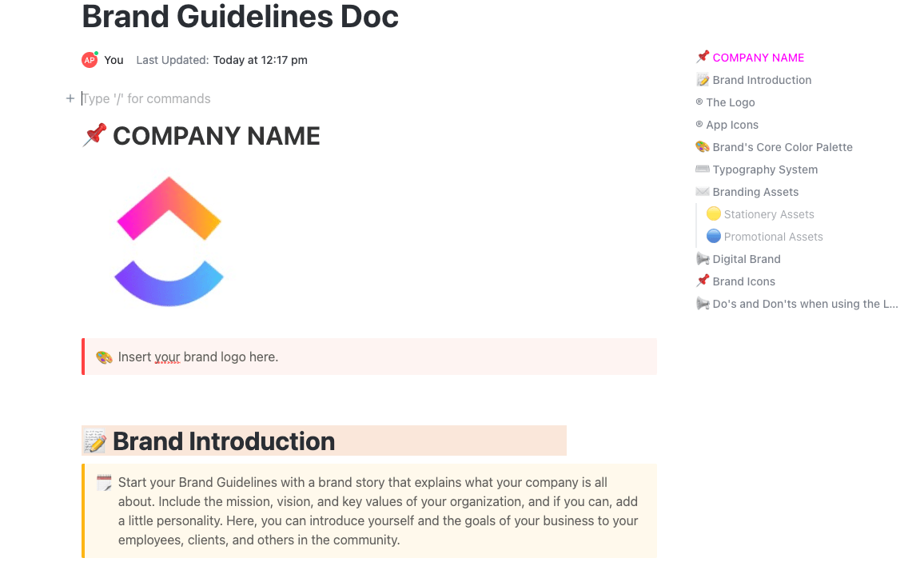Click the plus icon beside the command line

pyautogui.click(x=70, y=98)
